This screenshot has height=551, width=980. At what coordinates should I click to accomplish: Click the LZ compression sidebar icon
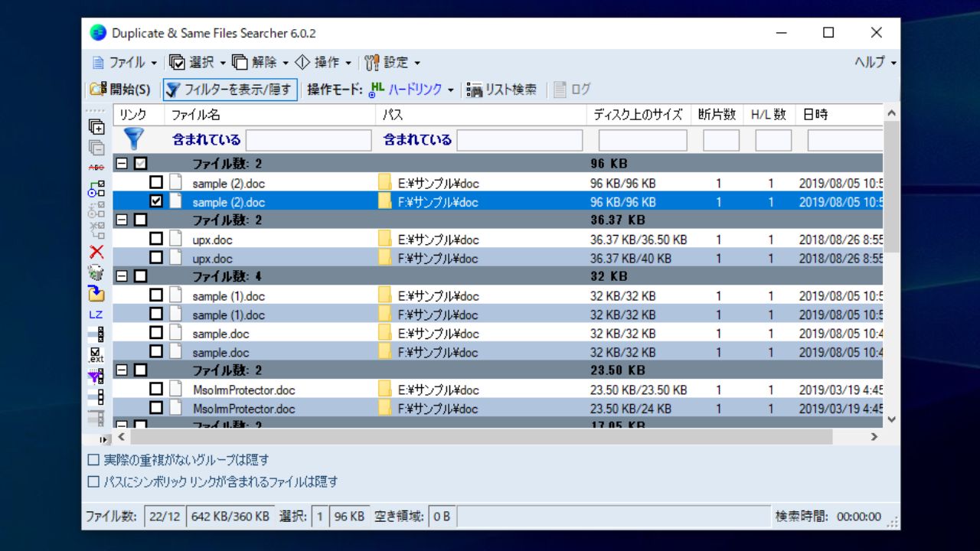[96, 315]
